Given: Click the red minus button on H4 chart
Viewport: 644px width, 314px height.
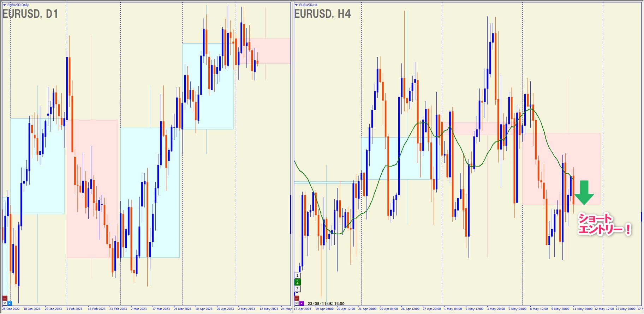Looking at the screenshot, I should click(x=297, y=298).
